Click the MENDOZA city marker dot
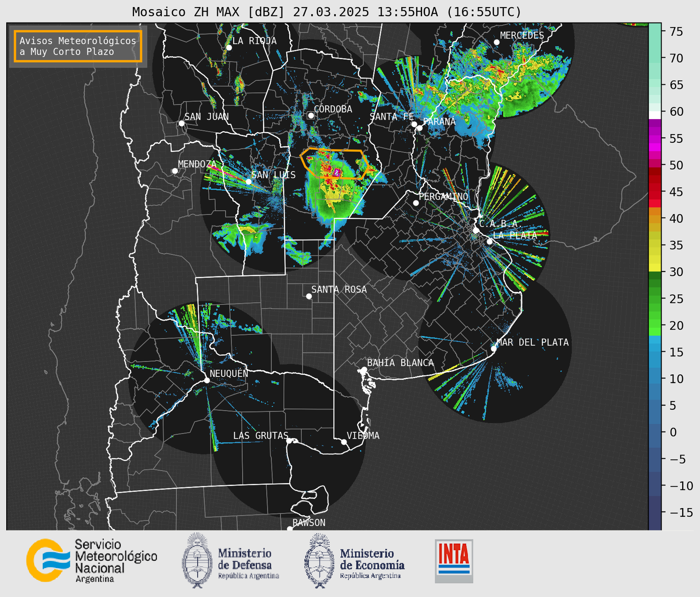 (x=175, y=171)
